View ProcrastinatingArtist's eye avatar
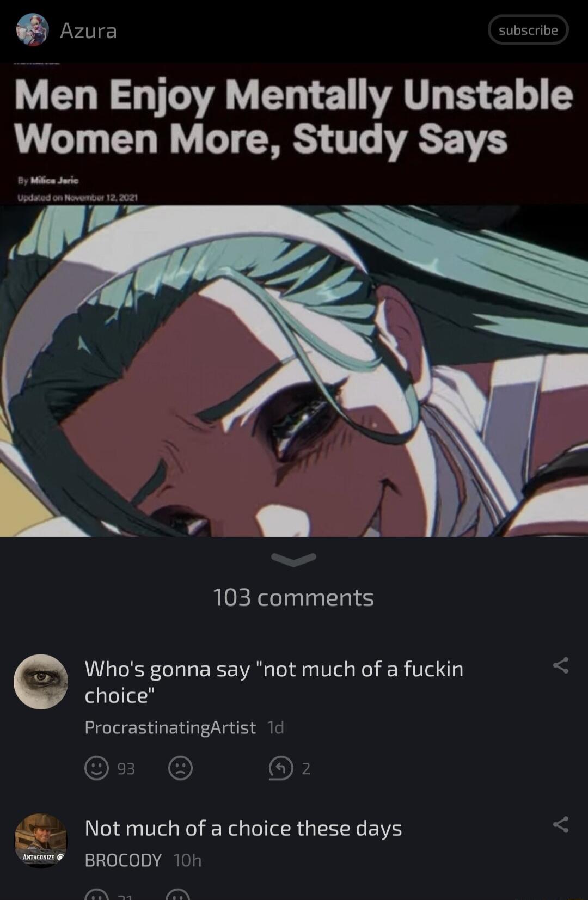The width and height of the screenshot is (588, 900). (x=41, y=682)
